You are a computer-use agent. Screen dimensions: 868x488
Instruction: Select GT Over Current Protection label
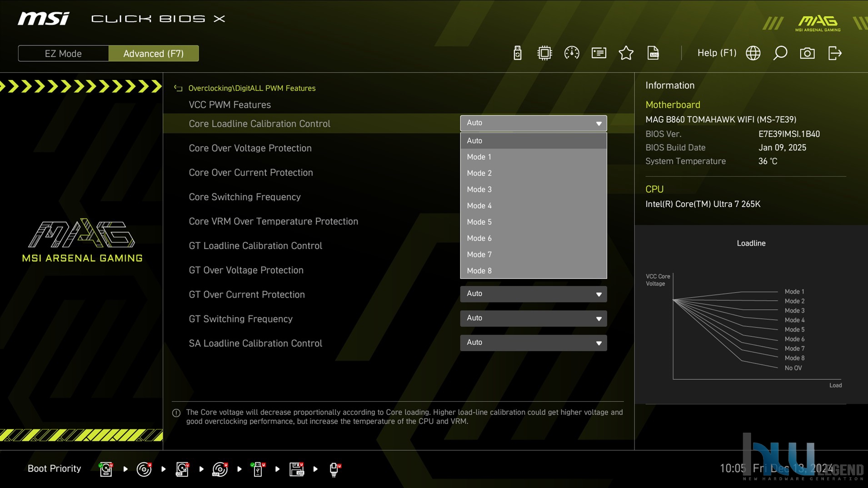pyautogui.click(x=247, y=294)
